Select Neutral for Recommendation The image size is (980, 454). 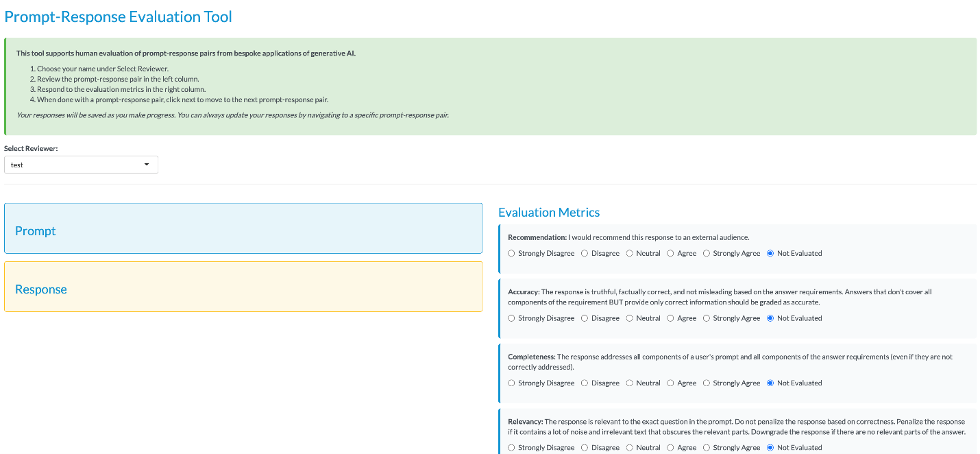coord(630,253)
